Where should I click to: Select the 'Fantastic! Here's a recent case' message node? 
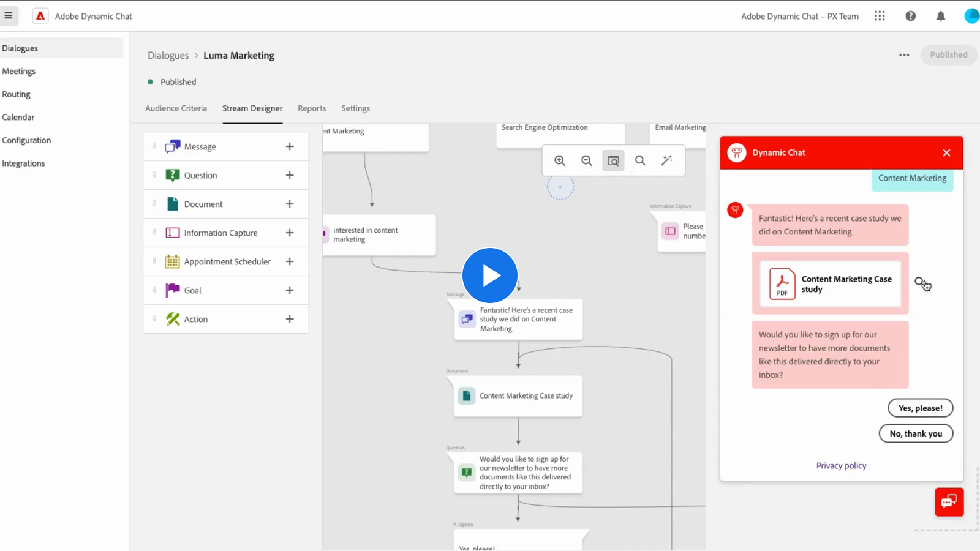518,320
